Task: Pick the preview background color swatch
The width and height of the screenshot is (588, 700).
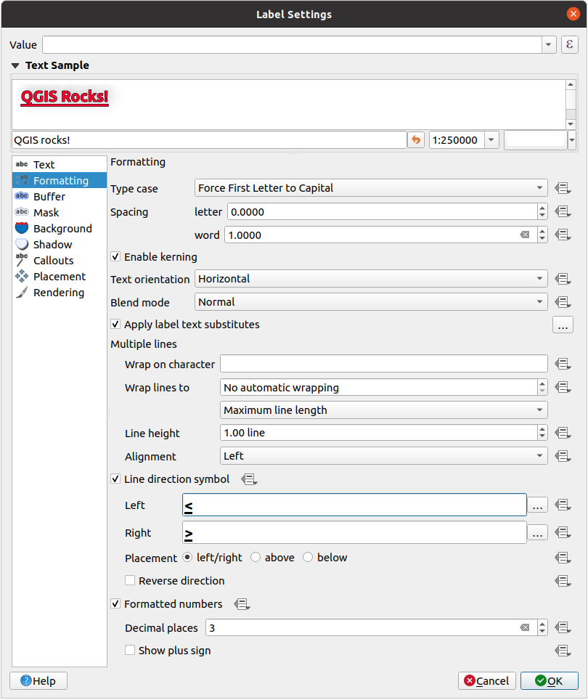Action: tap(535, 140)
